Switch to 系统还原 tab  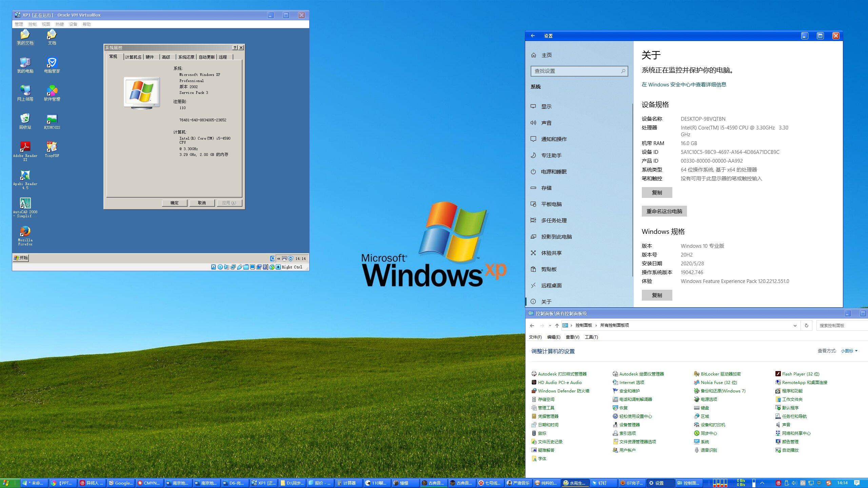186,57
